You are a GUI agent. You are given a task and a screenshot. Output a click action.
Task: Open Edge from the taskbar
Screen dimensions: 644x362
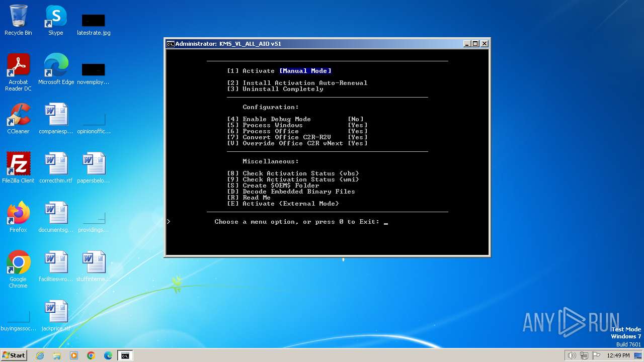(108, 355)
